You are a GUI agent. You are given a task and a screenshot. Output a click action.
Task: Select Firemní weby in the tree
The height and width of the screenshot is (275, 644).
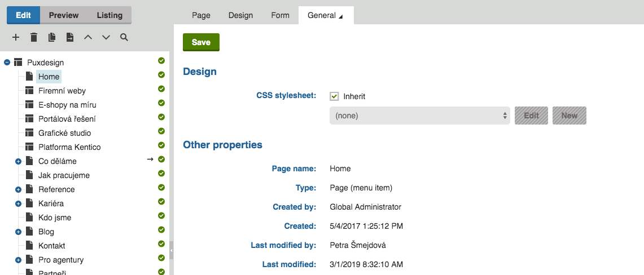click(x=62, y=91)
